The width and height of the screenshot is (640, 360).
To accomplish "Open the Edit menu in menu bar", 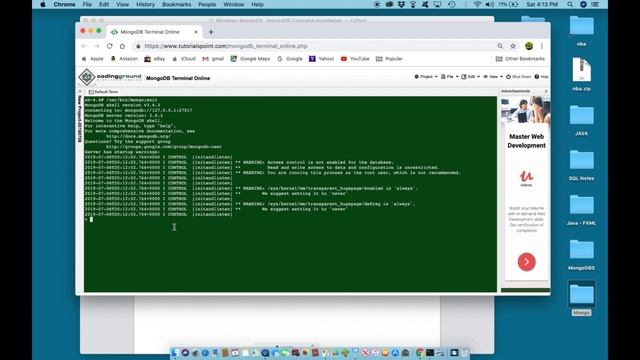I will [x=104, y=4].
